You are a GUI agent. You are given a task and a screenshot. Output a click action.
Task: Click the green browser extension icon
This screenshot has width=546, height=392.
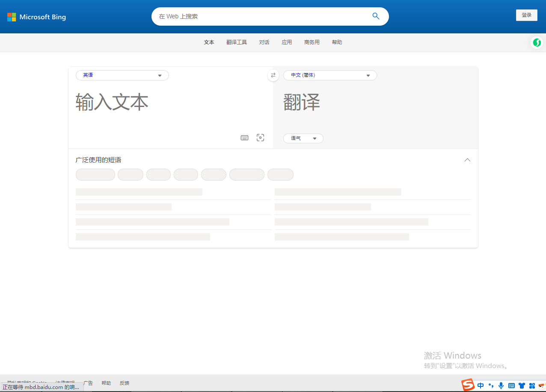(x=537, y=42)
